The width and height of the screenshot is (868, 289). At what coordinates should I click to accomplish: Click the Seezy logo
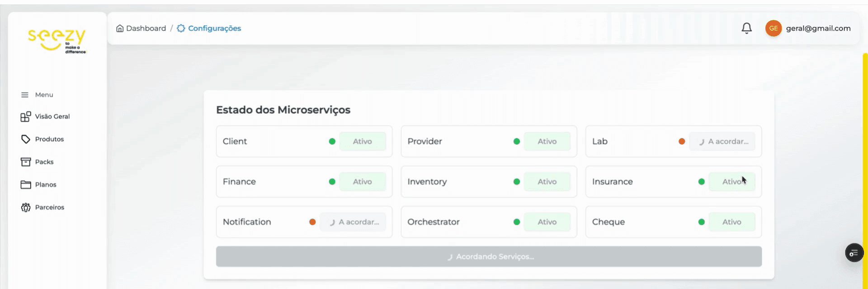point(57,41)
